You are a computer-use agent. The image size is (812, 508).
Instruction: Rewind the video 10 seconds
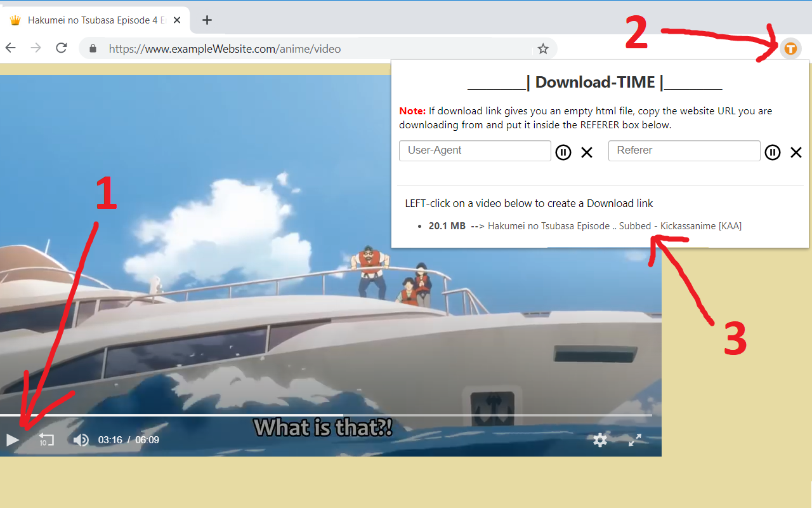[45, 439]
